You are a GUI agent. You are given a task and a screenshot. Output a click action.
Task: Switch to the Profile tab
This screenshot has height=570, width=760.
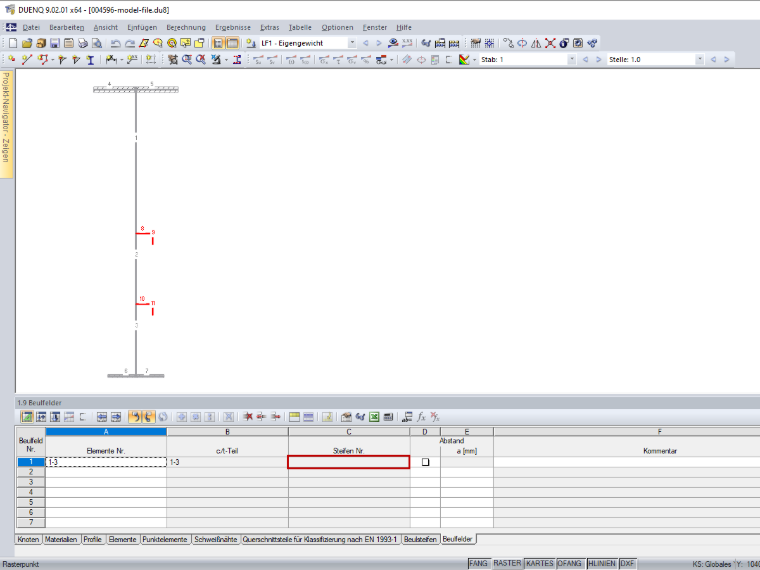pyautogui.click(x=92, y=539)
